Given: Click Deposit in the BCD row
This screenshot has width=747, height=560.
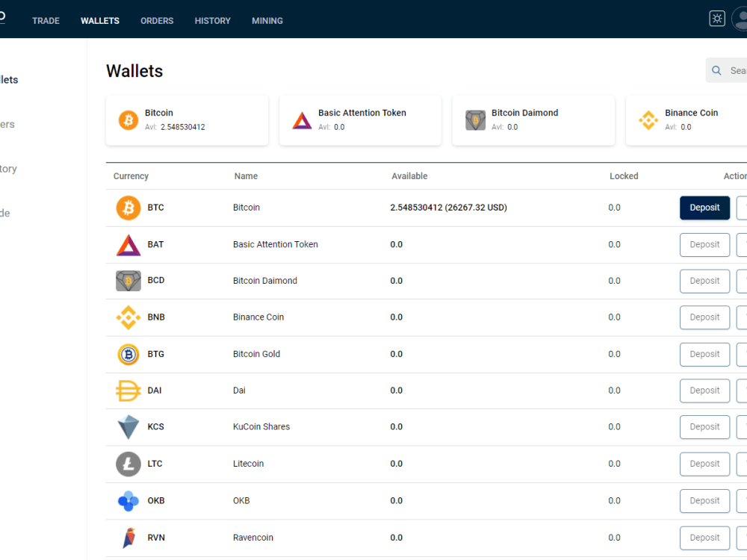Looking at the screenshot, I should (704, 281).
